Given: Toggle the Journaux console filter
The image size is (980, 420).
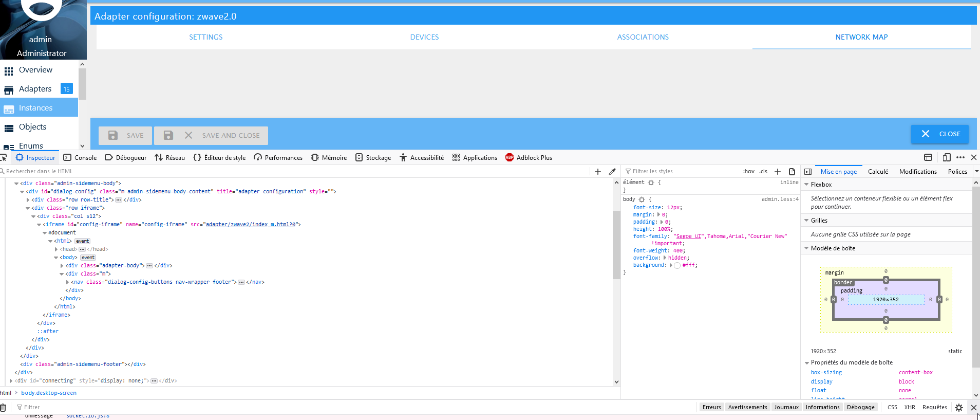Looking at the screenshot, I should [x=786, y=407].
